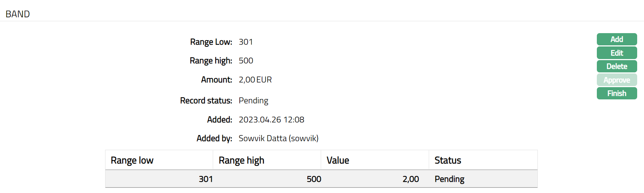The image size is (644, 193).
Task: Click the greyed-out Approve button
Action: [617, 80]
